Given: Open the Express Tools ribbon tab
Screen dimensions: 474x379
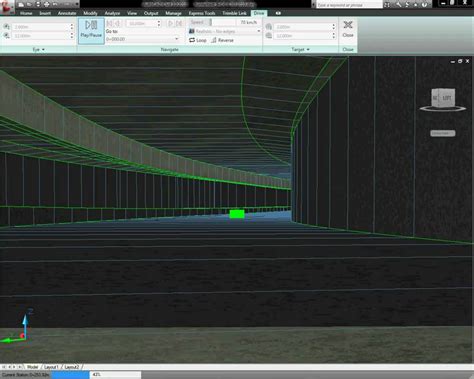Looking at the screenshot, I should point(202,13).
